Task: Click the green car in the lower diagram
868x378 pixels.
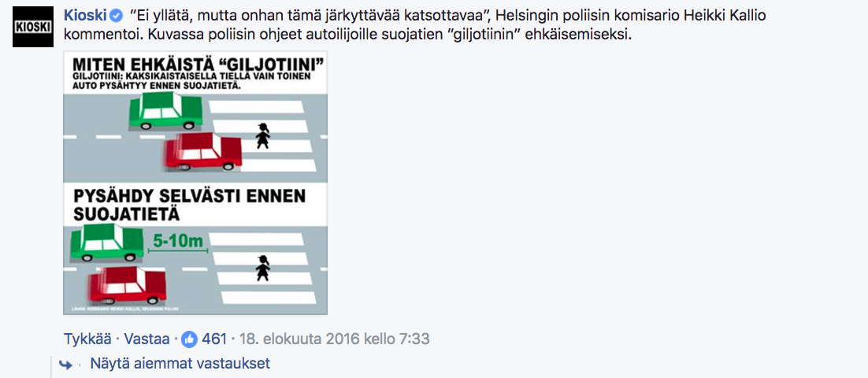Action: tap(107, 243)
